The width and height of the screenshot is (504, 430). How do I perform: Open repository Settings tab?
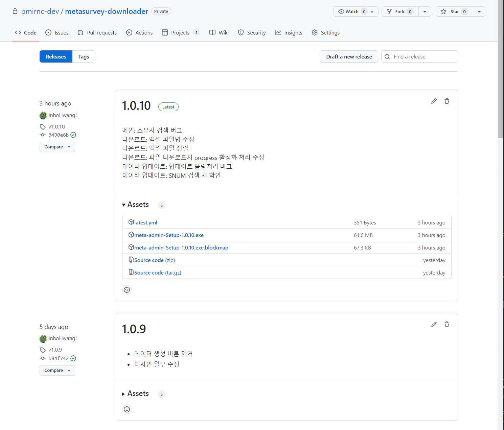coord(326,32)
